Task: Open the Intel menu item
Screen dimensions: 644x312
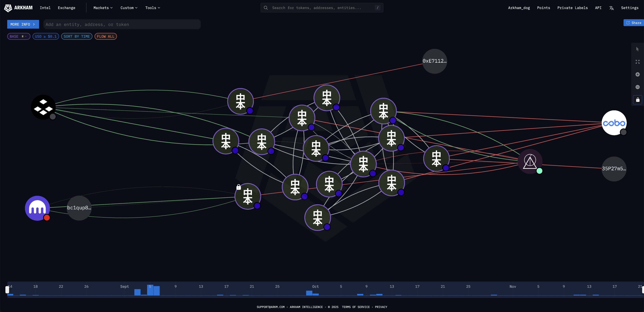Action: point(45,8)
